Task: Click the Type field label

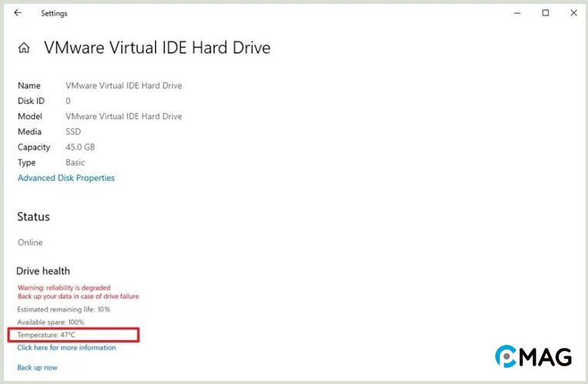Action: point(27,163)
